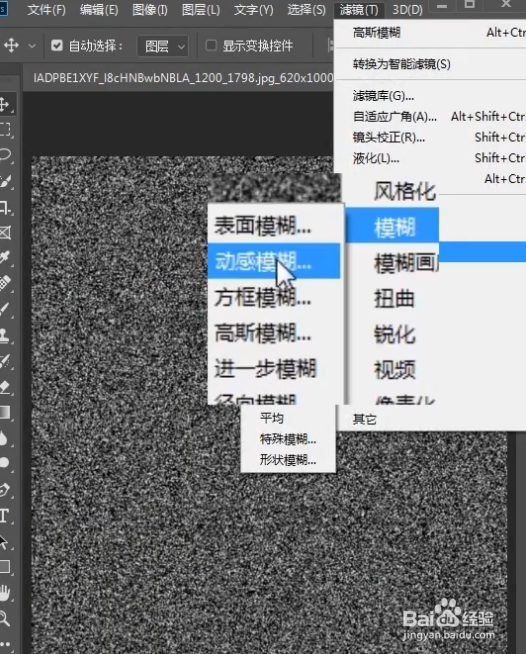Image resolution: width=526 pixels, height=654 pixels.
Task: Select the History Brush tool
Action: coord(5,361)
